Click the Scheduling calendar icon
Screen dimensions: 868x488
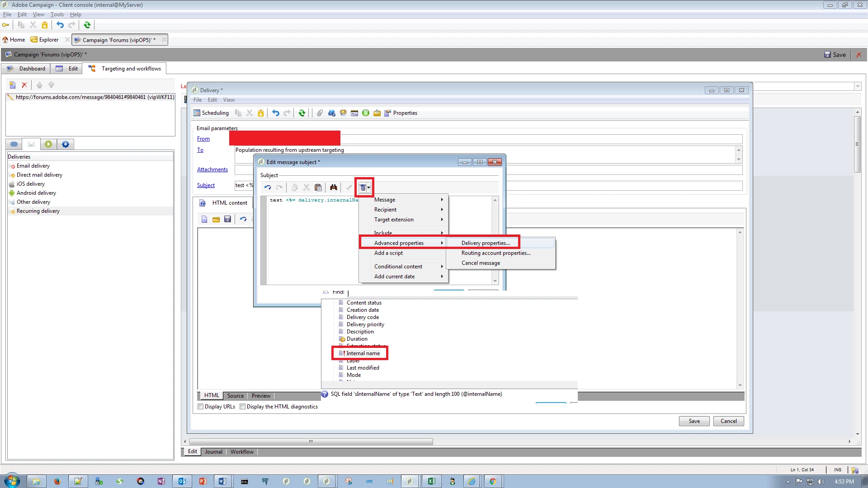point(197,113)
